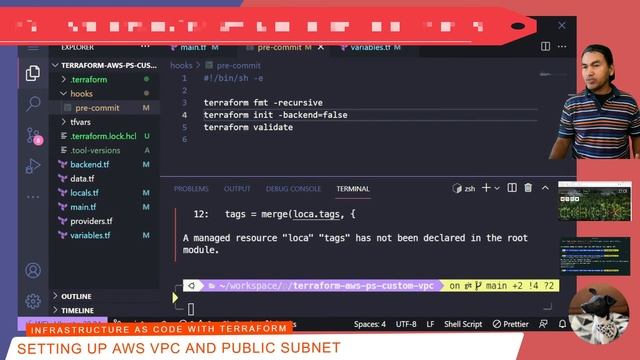Screen dimensions: 640x360
Task: Expand the tfvars folder
Action: 104,122
